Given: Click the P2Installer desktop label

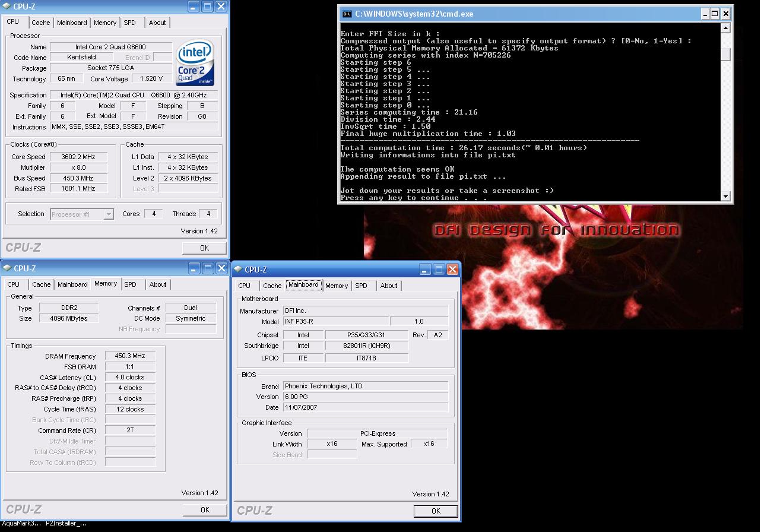Looking at the screenshot, I should pos(66,523).
